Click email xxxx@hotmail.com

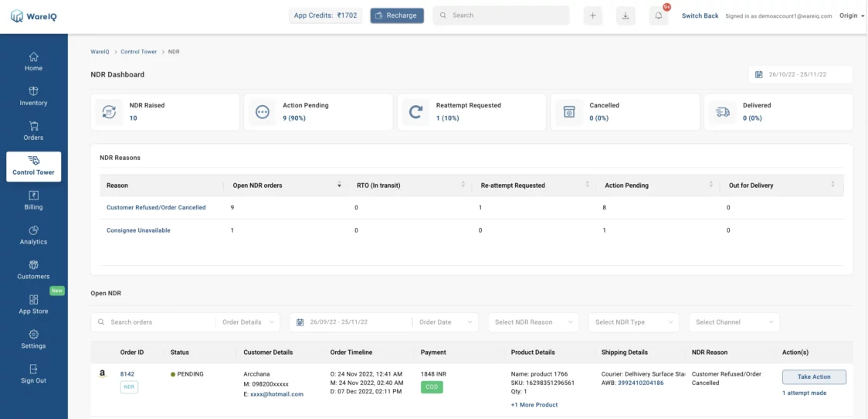click(276, 394)
